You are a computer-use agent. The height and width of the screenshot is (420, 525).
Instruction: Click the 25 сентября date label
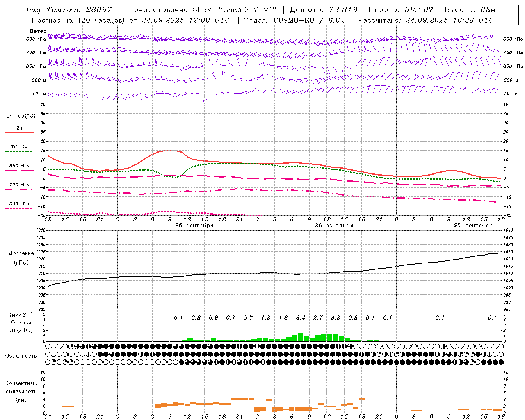click(x=194, y=226)
